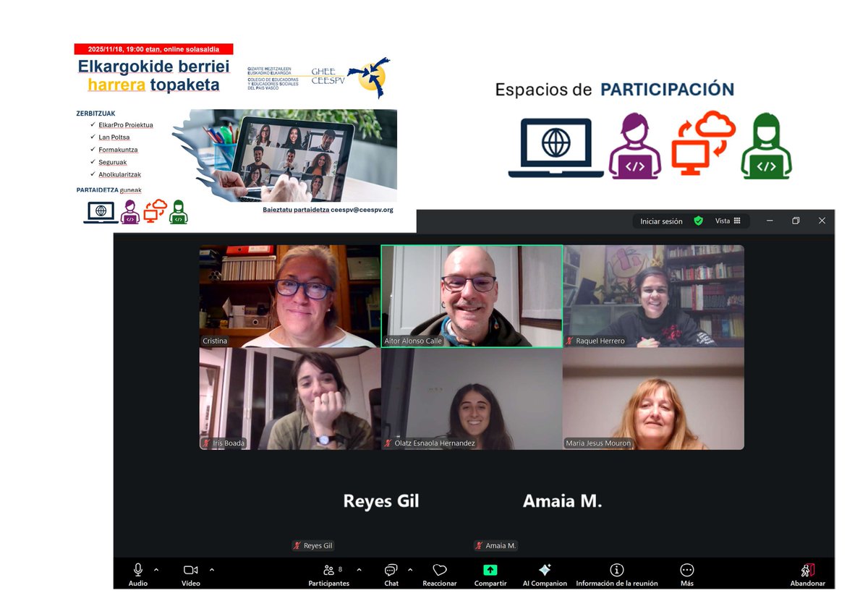This screenshot has width=868, height=614.
Task: Click Abandonar to leave the meeting
Action: pos(806,572)
